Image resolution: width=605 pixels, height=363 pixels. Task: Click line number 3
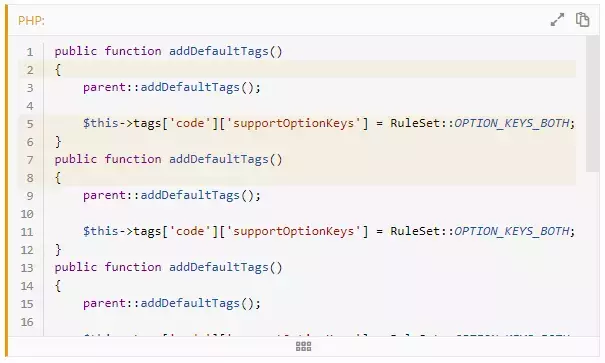[x=30, y=88]
